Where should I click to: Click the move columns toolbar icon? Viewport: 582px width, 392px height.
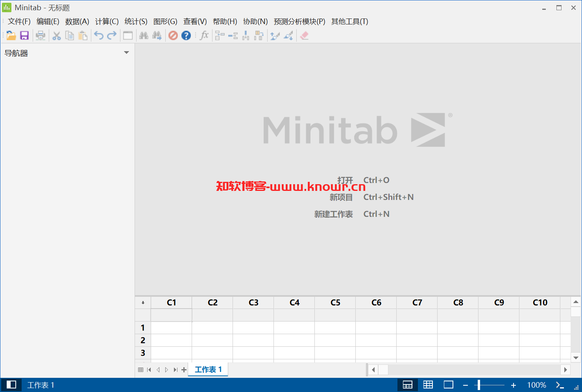point(259,35)
